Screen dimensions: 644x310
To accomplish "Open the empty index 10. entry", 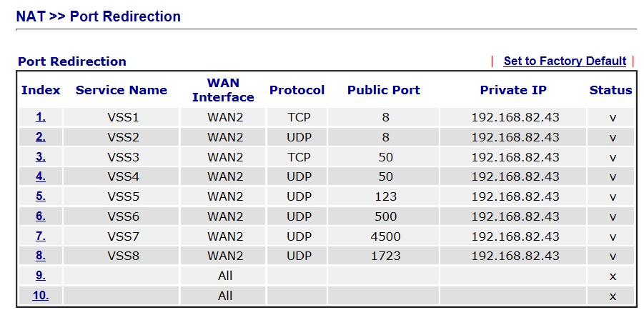I will [41, 296].
